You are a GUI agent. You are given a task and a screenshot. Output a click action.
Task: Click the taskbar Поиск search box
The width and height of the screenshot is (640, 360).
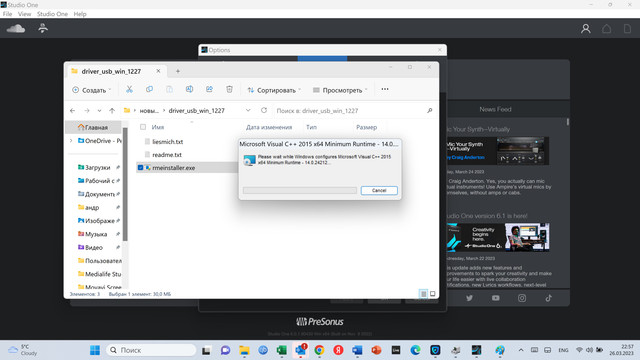151,350
